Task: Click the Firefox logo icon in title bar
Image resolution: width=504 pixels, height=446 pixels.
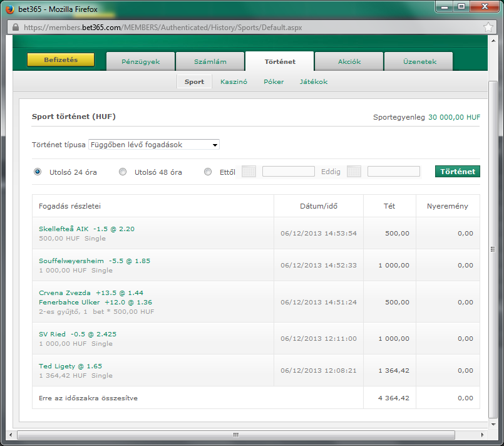Action: [x=10, y=9]
